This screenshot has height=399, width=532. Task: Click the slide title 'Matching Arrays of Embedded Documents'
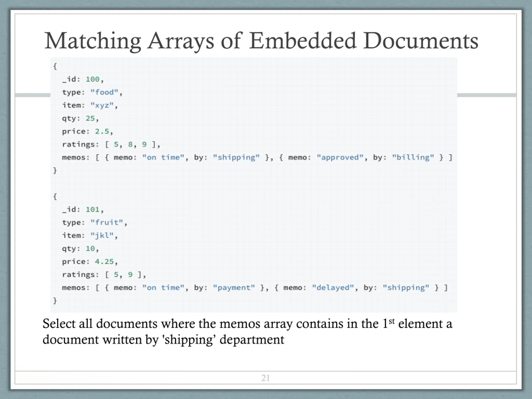pos(261,41)
